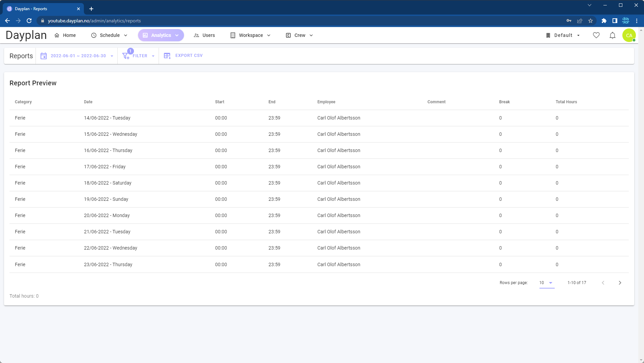Sort by the Total Hours column header
Screen dimensions: 644x363
(566, 102)
